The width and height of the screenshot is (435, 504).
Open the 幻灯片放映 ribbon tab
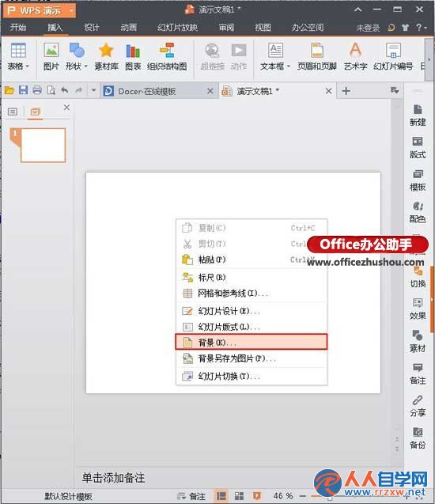tap(177, 28)
